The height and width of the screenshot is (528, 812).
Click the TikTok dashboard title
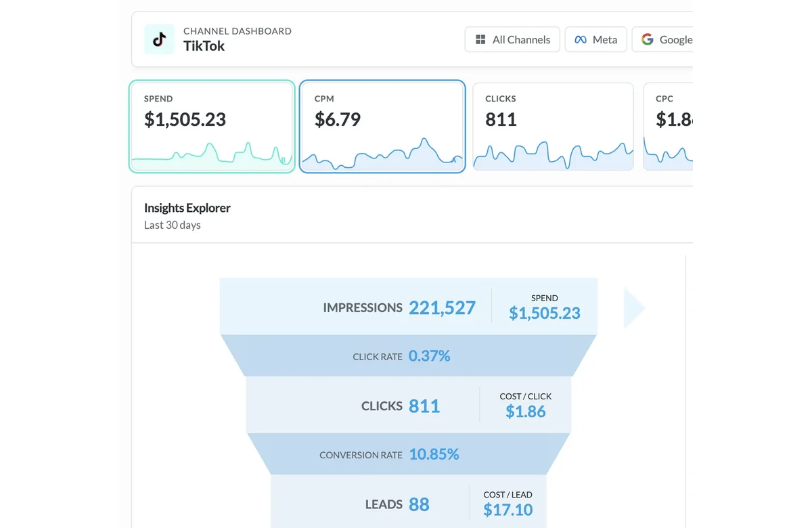(204, 46)
